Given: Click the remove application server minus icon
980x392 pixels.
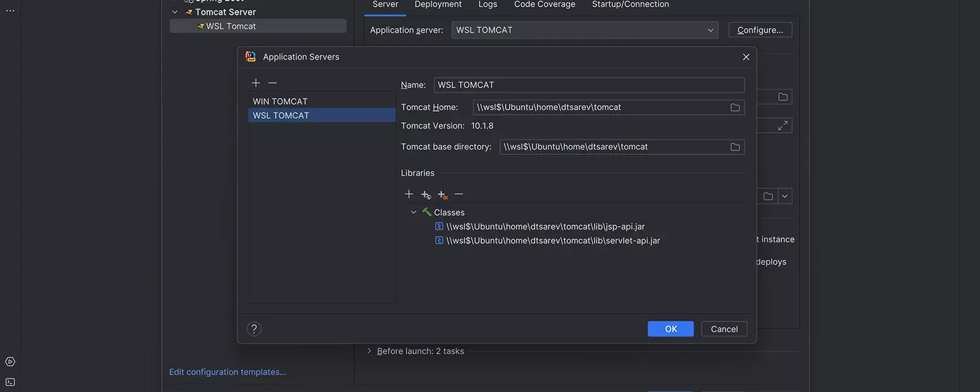Looking at the screenshot, I should 272,83.
